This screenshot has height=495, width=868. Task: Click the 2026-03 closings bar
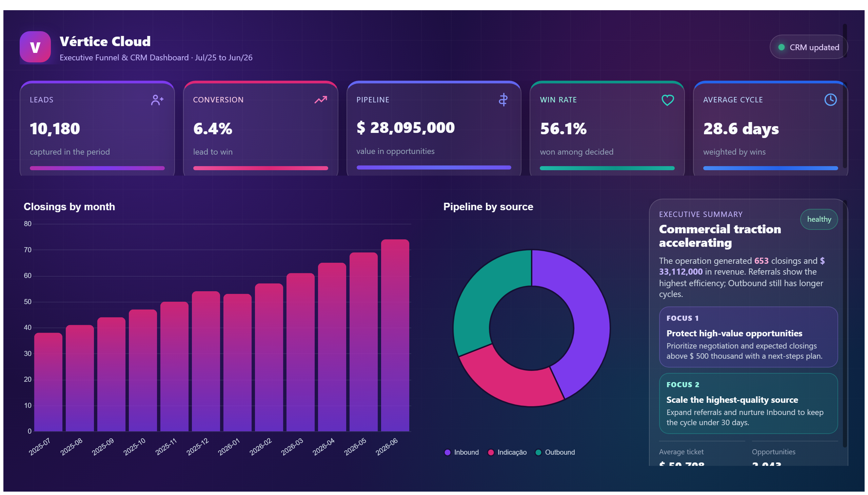pyautogui.click(x=300, y=352)
